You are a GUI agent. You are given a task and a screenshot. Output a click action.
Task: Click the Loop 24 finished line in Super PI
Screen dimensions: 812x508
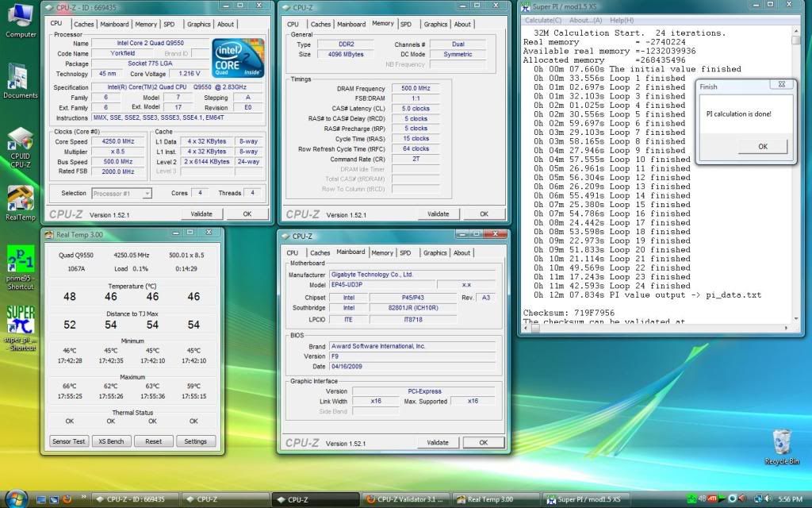(612, 286)
